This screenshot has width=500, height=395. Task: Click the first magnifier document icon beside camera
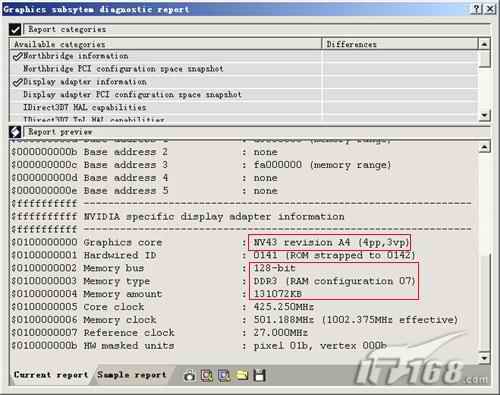207,376
